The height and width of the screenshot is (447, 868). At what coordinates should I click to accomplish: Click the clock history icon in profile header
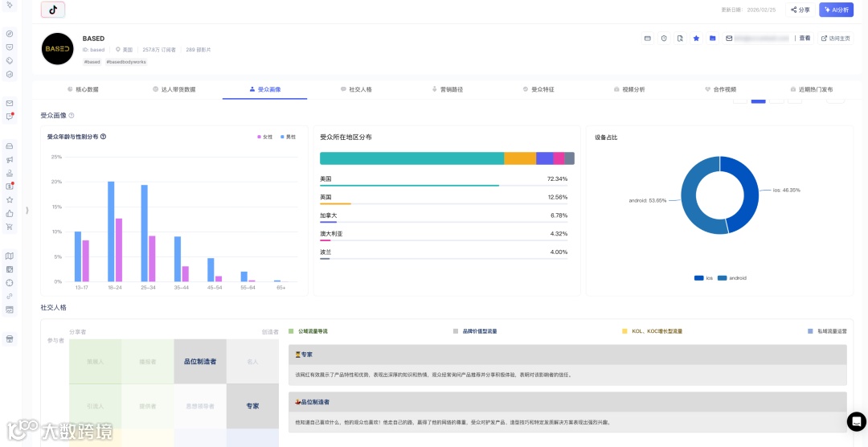pyautogui.click(x=664, y=39)
